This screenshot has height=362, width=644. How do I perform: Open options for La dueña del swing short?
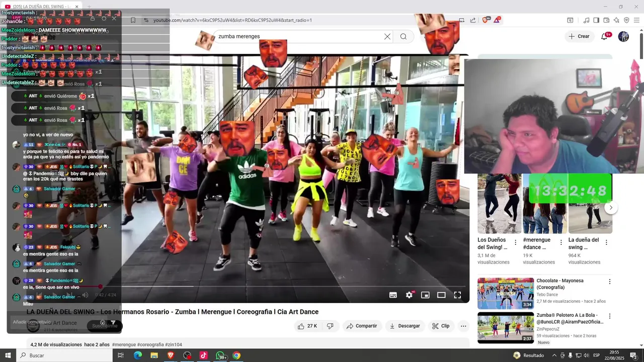coord(606,242)
